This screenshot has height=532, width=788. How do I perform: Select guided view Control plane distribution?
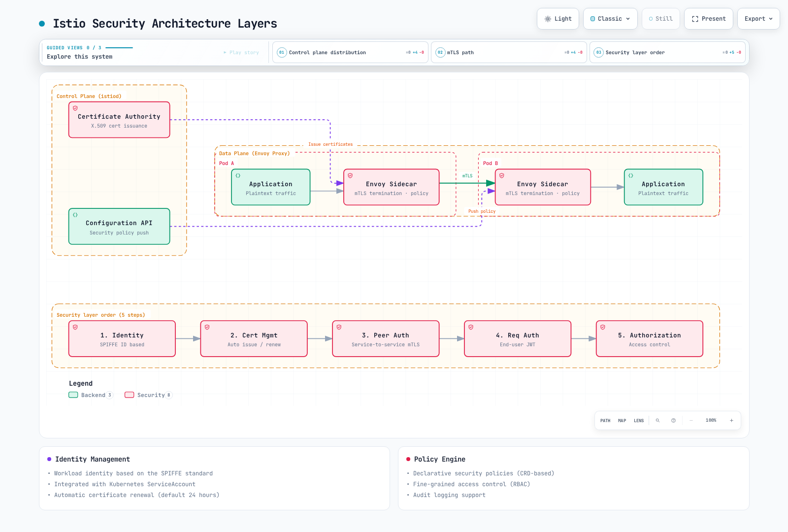click(x=350, y=52)
